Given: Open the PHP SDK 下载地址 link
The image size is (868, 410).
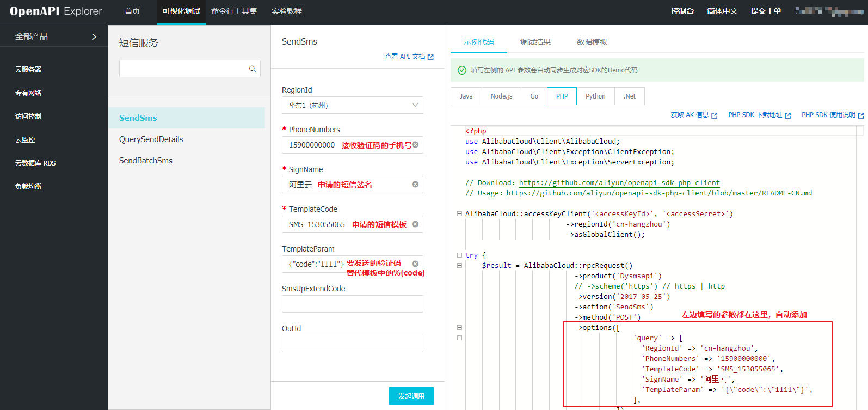Looking at the screenshot, I should (755, 115).
